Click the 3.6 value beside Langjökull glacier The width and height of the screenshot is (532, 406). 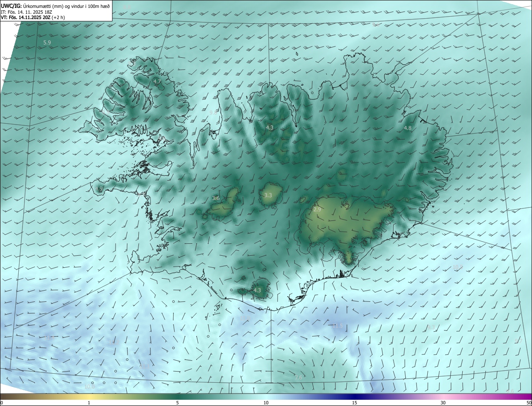[x=216, y=198]
